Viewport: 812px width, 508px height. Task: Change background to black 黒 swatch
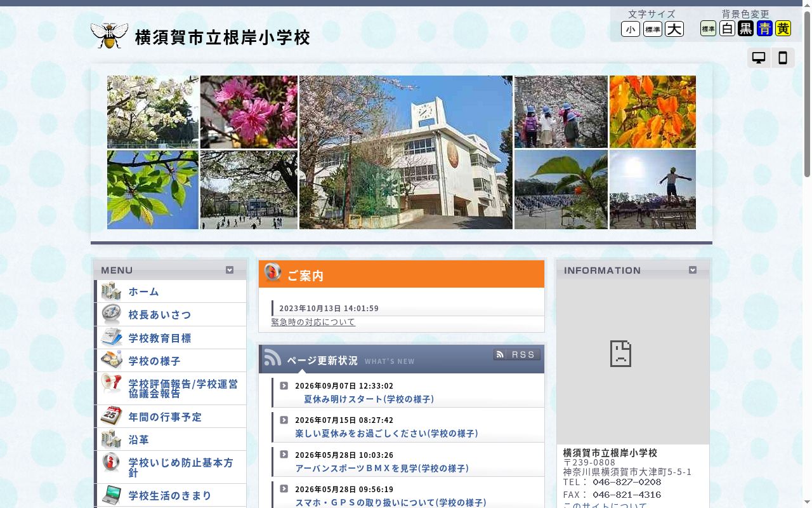tap(746, 29)
